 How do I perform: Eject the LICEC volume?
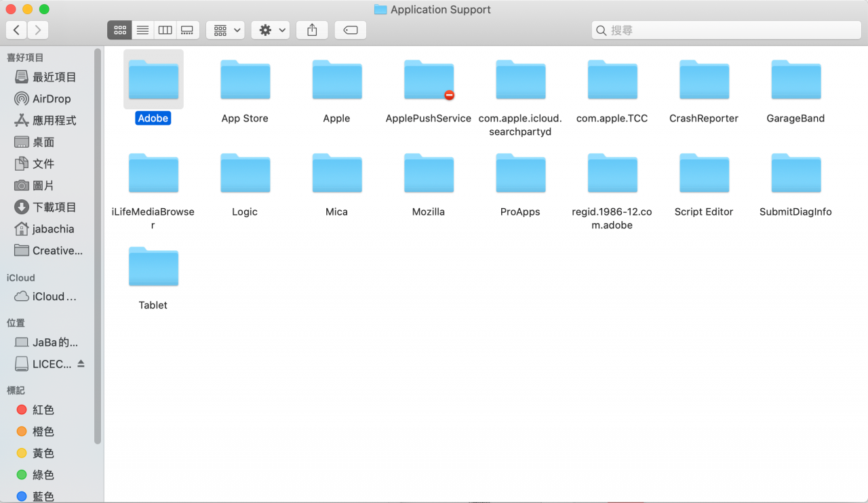pos(81,364)
